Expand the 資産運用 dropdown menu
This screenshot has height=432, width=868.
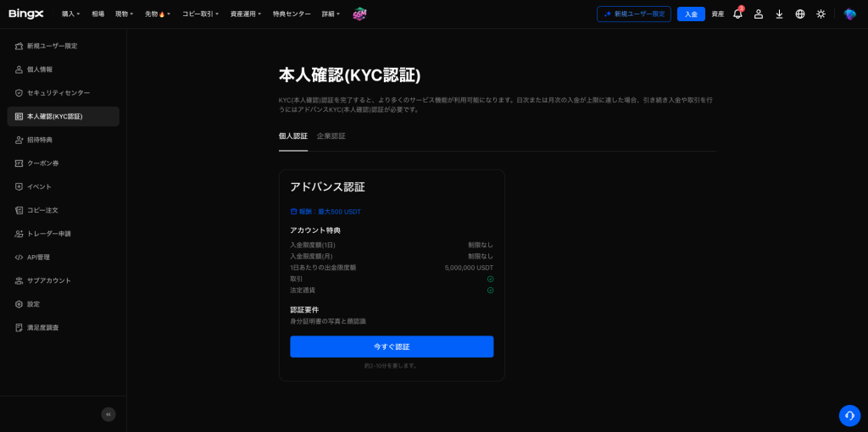coord(246,14)
